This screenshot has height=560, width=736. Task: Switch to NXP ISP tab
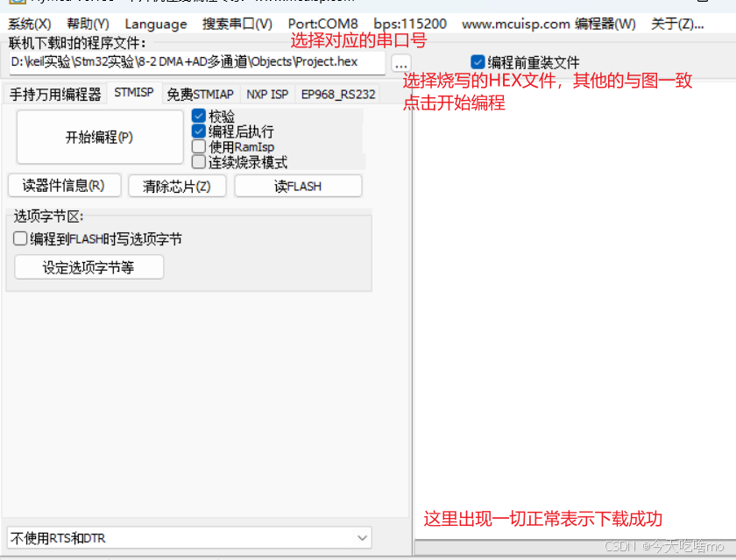267,94
